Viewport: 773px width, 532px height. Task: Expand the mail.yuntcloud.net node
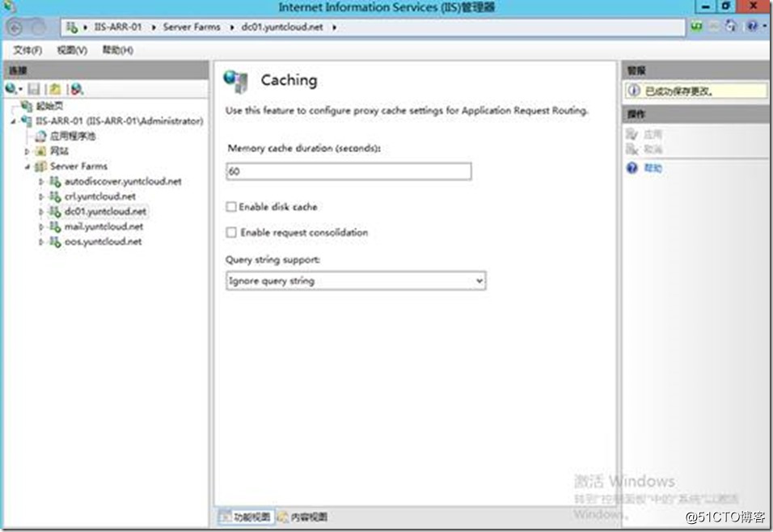(x=41, y=227)
